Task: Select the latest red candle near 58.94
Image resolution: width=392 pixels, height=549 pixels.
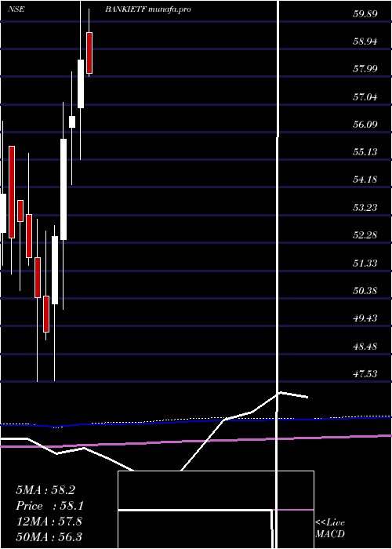Action: [89, 53]
